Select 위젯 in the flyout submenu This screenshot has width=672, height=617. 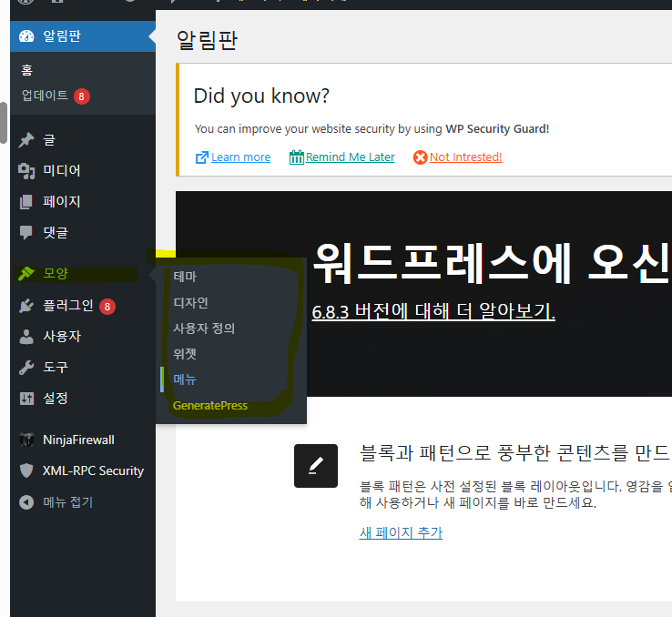tap(185, 354)
